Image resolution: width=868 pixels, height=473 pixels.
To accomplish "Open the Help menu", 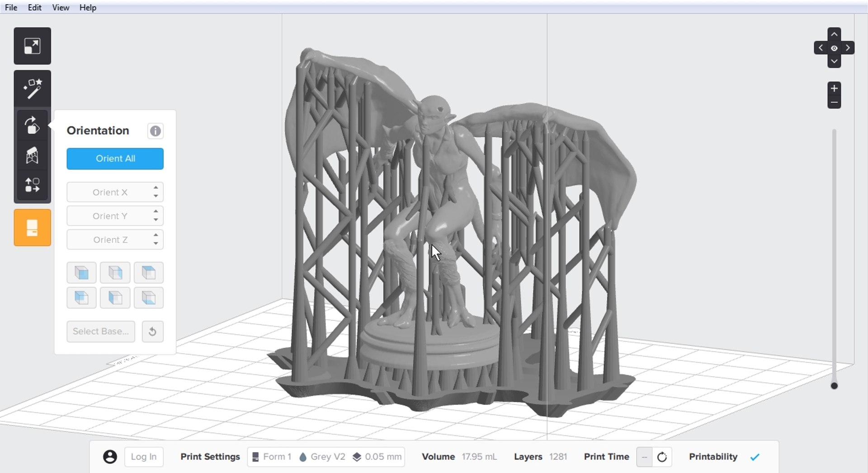I will [x=88, y=8].
